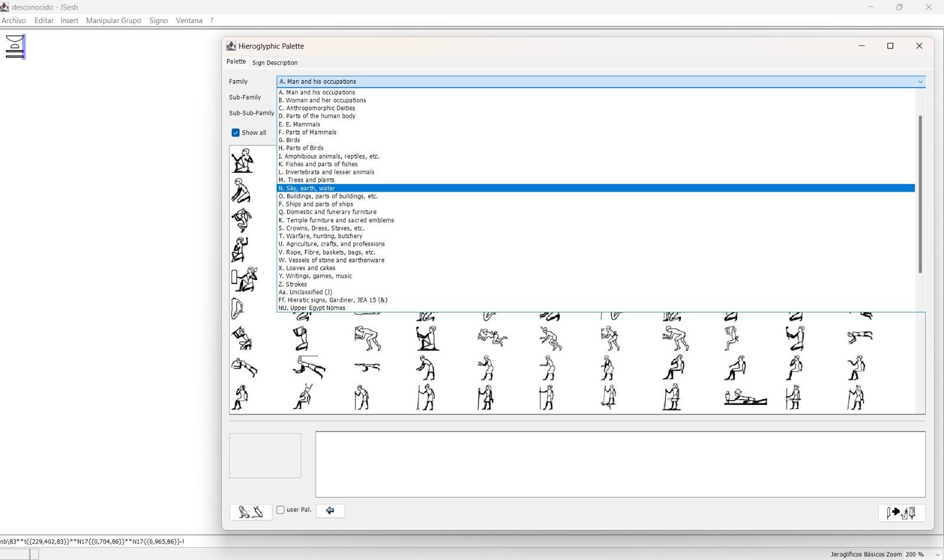
Task: Pick 'K. Fishes and parts of fishes'
Action: click(596, 164)
